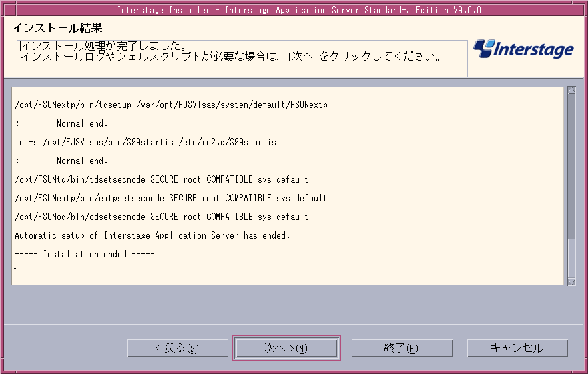Viewport: 588px width, 374px height.
Task: Click the log scrollbar down arrow
Action: point(571,282)
